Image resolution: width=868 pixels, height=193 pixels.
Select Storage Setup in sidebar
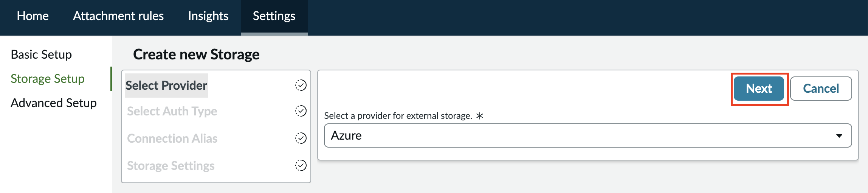pos(48,79)
